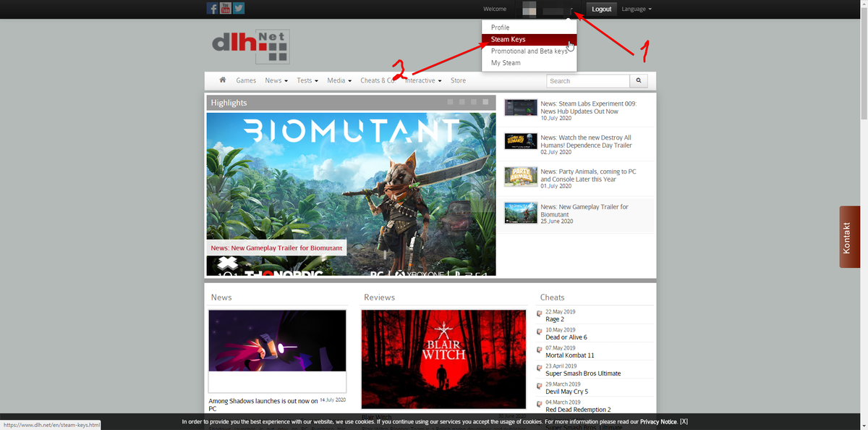This screenshot has width=868, height=430.
Task: Open Among Shadows launches news link
Action: pyautogui.click(x=263, y=404)
